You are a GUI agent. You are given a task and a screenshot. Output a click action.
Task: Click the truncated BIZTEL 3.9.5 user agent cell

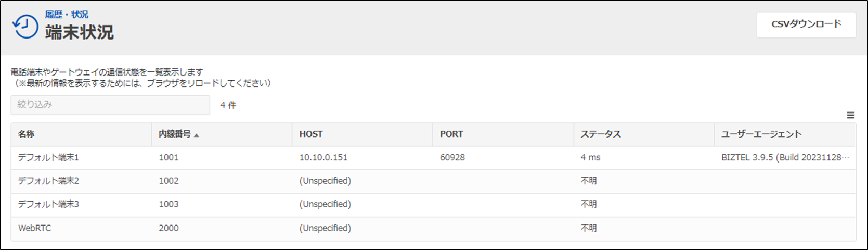[785, 158]
